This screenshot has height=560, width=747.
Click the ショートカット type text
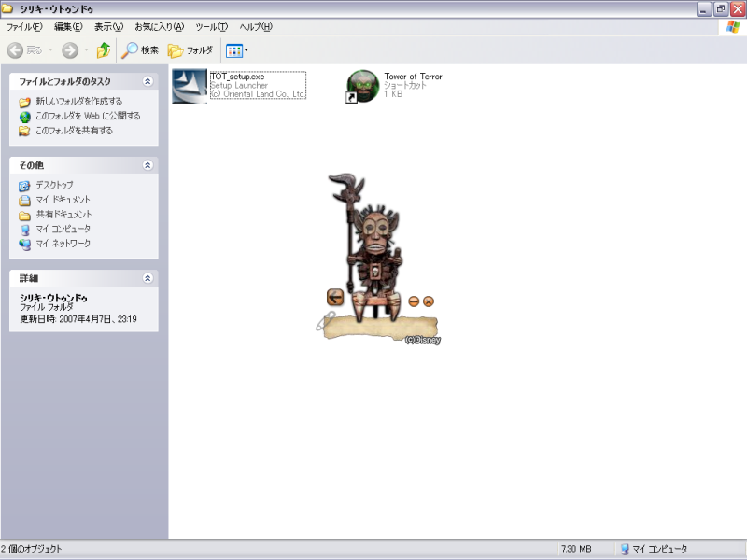coord(405,85)
